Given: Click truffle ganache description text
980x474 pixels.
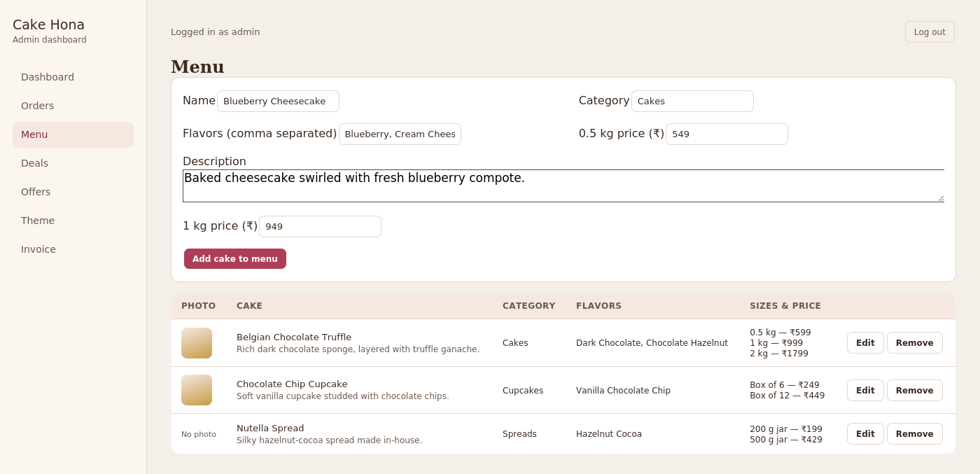Looking at the screenshot, I should pos(358,349).
